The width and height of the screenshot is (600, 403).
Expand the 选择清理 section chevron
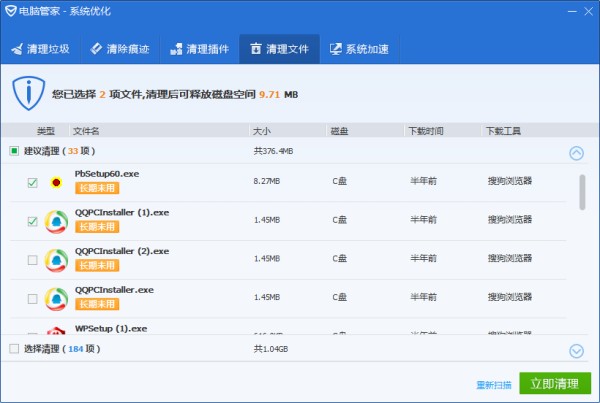(x=576, y=350)
